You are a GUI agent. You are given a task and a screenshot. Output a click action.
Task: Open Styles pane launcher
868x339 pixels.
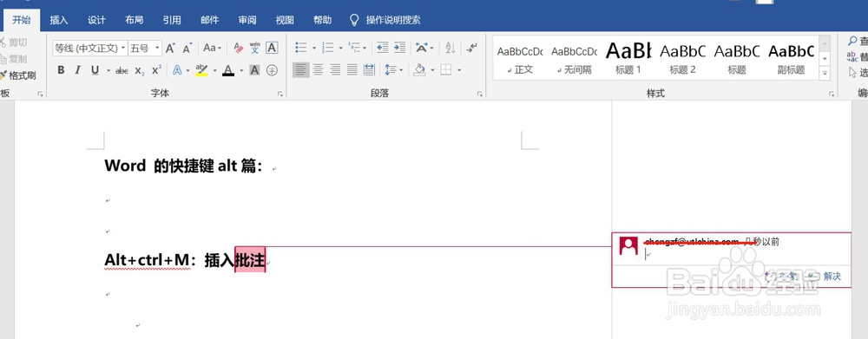(x=832, y=95)
